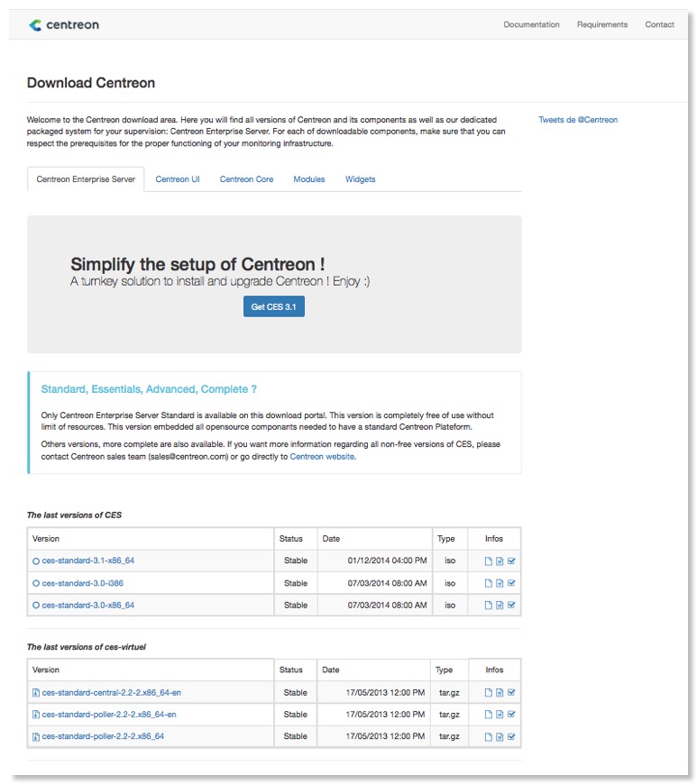This screenshot has height=784, width=697.
Task: Click blank document icon for ces-standard-3.1-x86_64
Action: click(x=489, y=561)
